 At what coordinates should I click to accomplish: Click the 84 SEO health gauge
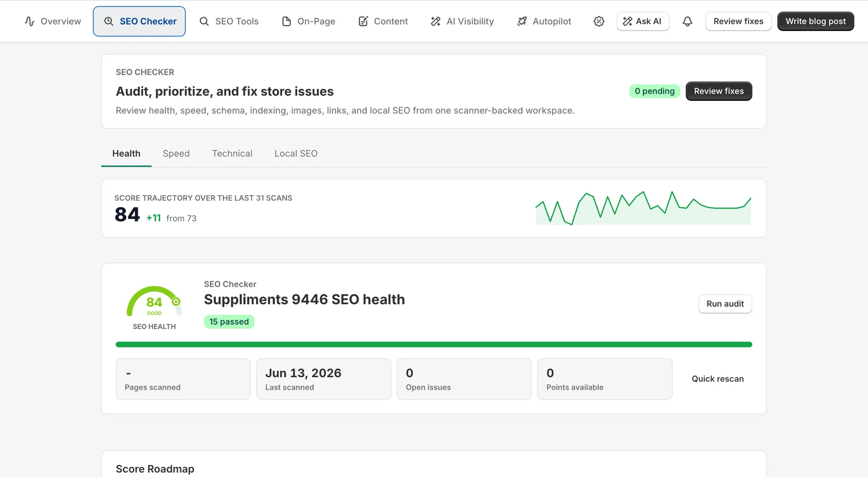click(x=154, y=302)
